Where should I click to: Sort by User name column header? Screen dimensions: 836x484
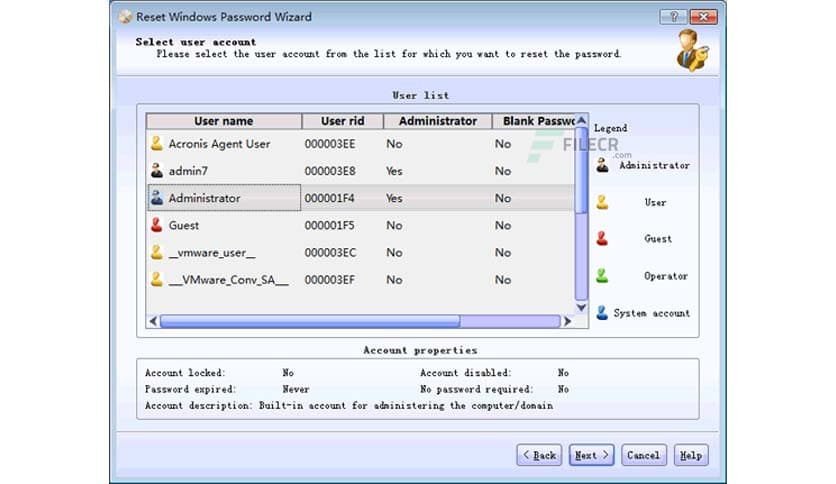pyautogui.click(x=224, y=121)
